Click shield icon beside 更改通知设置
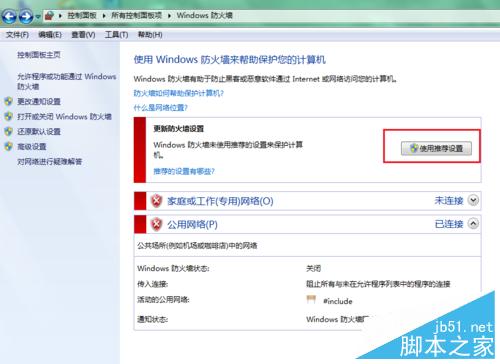500x364 pixels. pyautogui.click(x=9, y=101)
